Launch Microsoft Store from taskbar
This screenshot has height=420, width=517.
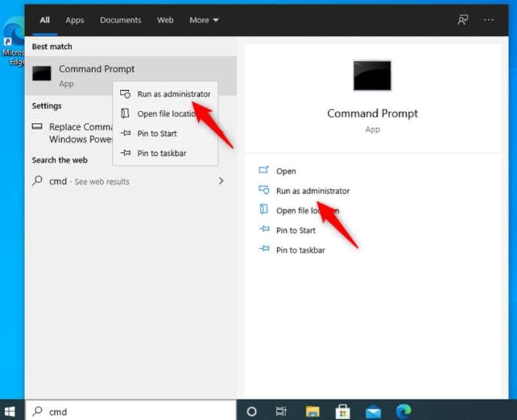[342, 412]
